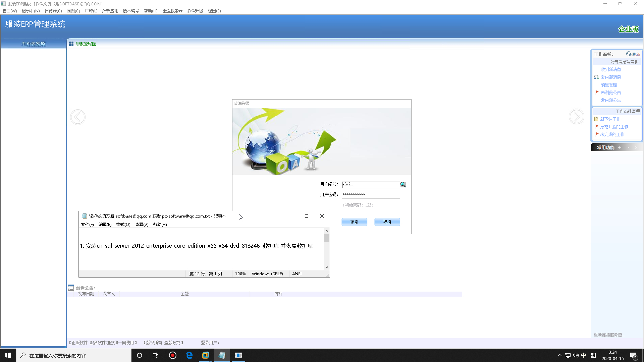The image size is (644, 362).
Task: Click the right navigation arrow circle
Action: point(576,117)
